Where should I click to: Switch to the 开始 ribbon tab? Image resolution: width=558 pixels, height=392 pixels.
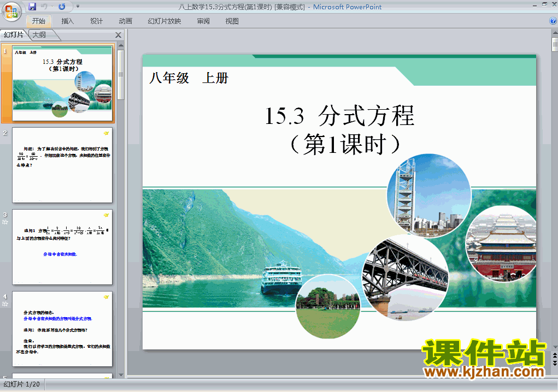[x=39, y=21]
